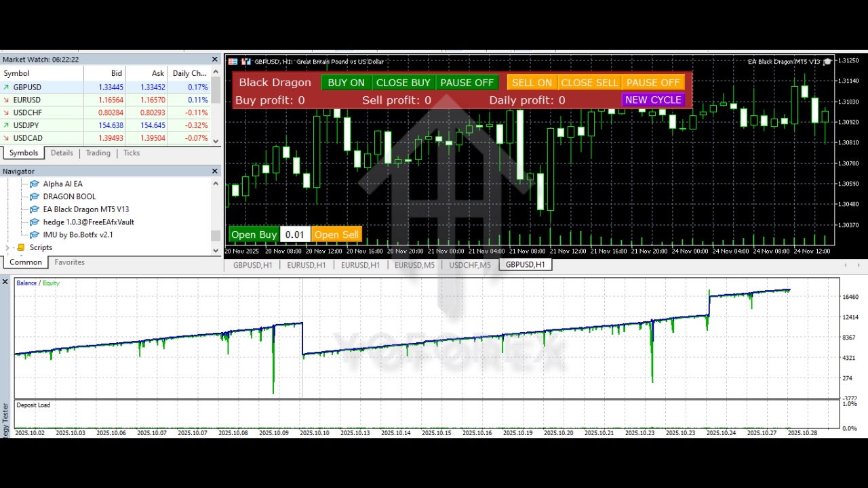The image size is (868, 488).
Task: Click the Scripts folder icon in Navigator
Action: coord(21,247)
